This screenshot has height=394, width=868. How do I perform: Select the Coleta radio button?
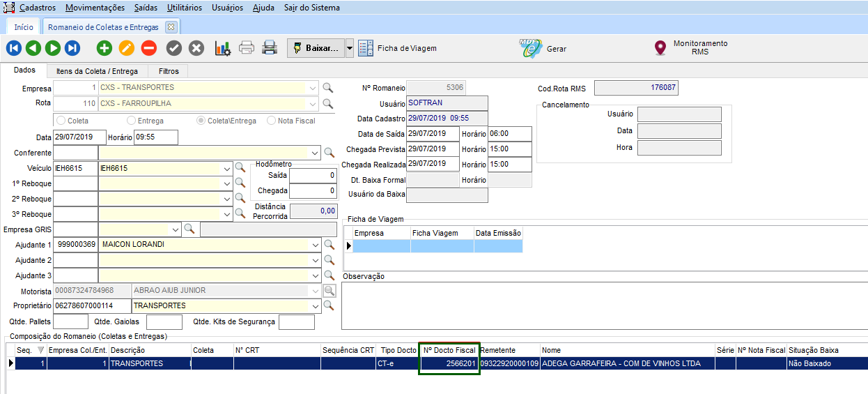coord(61,121)
